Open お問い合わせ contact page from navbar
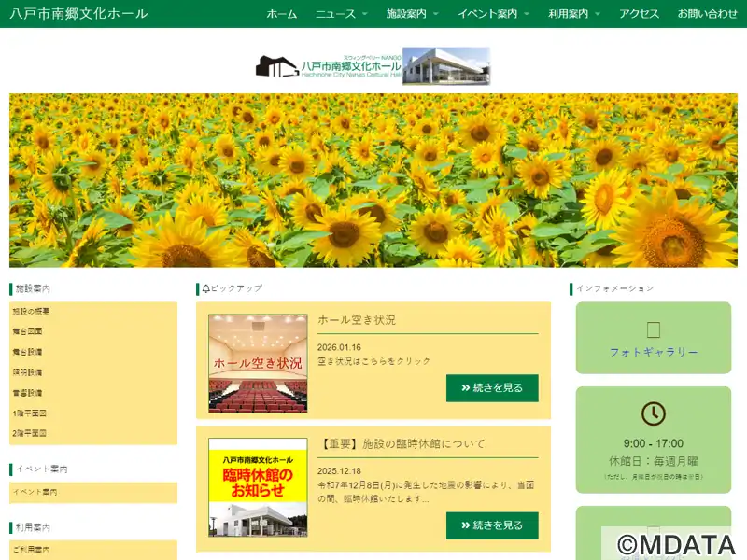Image resolution: width=747 pixels, height=560 pixels. pos(707,14)
